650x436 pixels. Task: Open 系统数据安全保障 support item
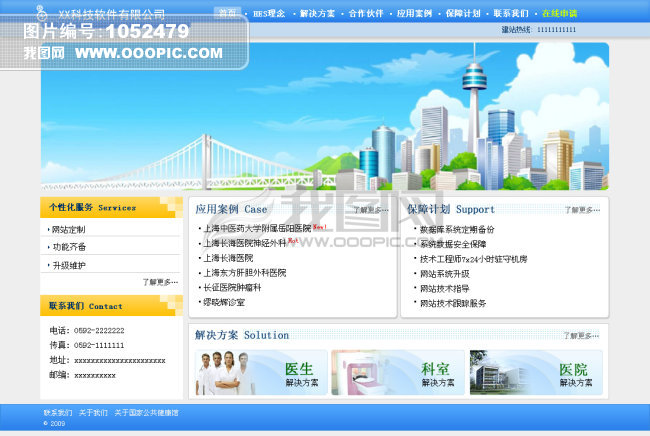click(x=453, y=244)
